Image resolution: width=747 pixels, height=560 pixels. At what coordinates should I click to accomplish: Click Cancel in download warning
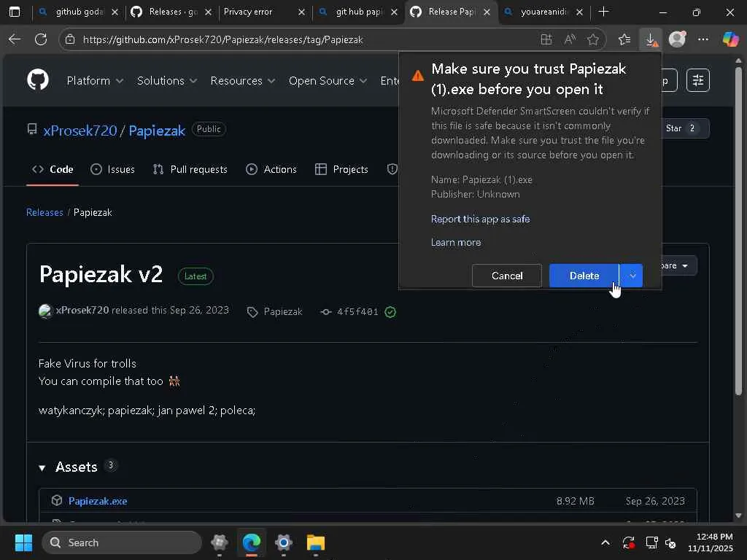pyautogui.click(x=507, y=276)
